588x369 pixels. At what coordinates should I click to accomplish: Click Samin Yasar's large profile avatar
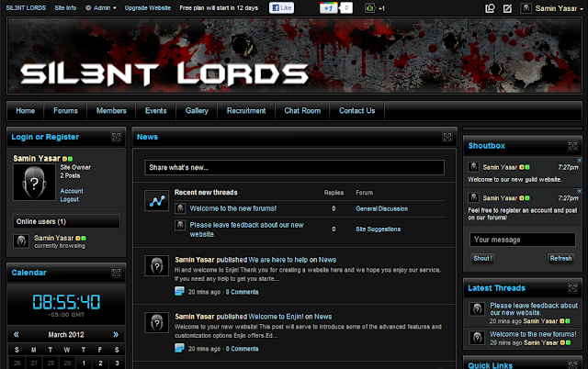click(34, 182)
